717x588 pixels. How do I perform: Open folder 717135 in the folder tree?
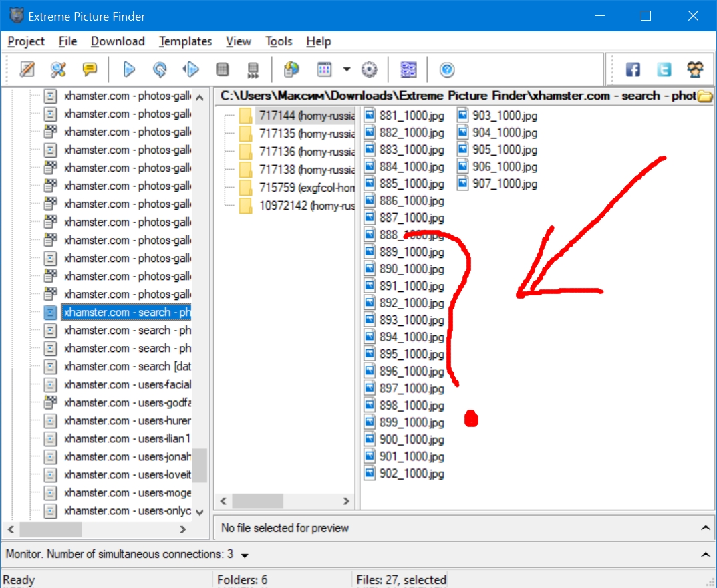click(307, 134)
